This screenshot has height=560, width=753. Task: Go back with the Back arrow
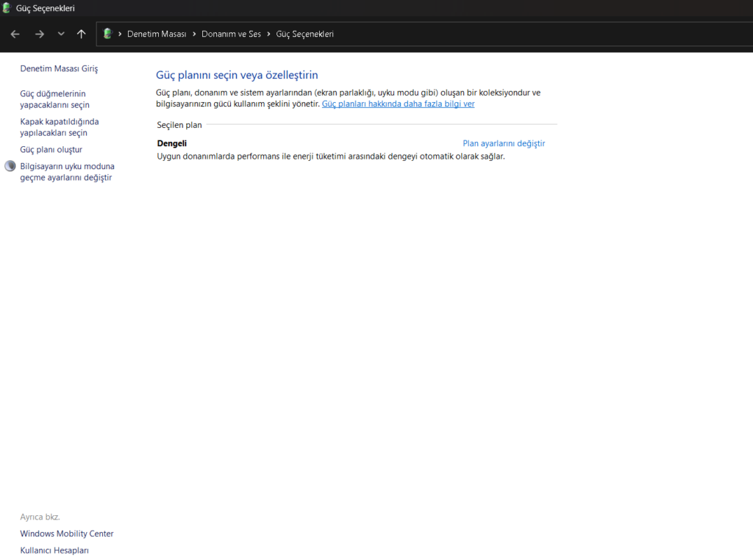coord(15,34)
